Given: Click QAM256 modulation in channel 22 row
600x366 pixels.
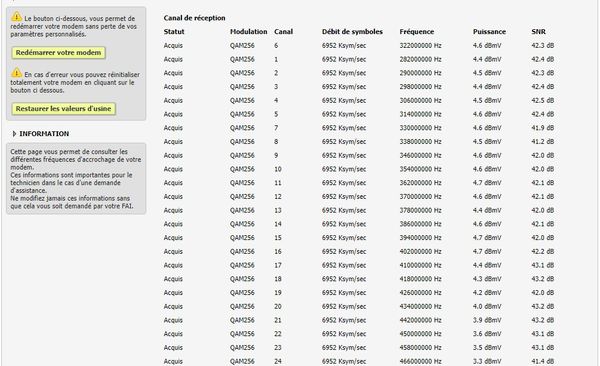Looking at the screenshot, I should coord(242,334).
